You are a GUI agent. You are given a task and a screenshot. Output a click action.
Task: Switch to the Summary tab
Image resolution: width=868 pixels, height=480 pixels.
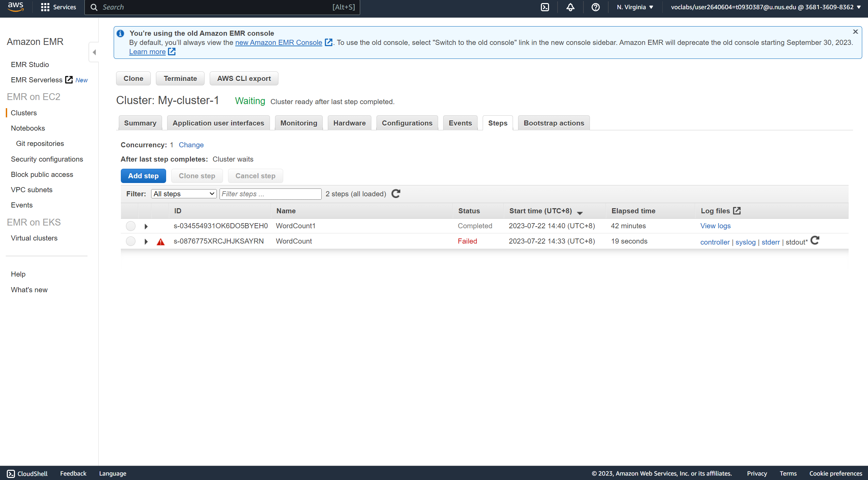coord(140,123)
